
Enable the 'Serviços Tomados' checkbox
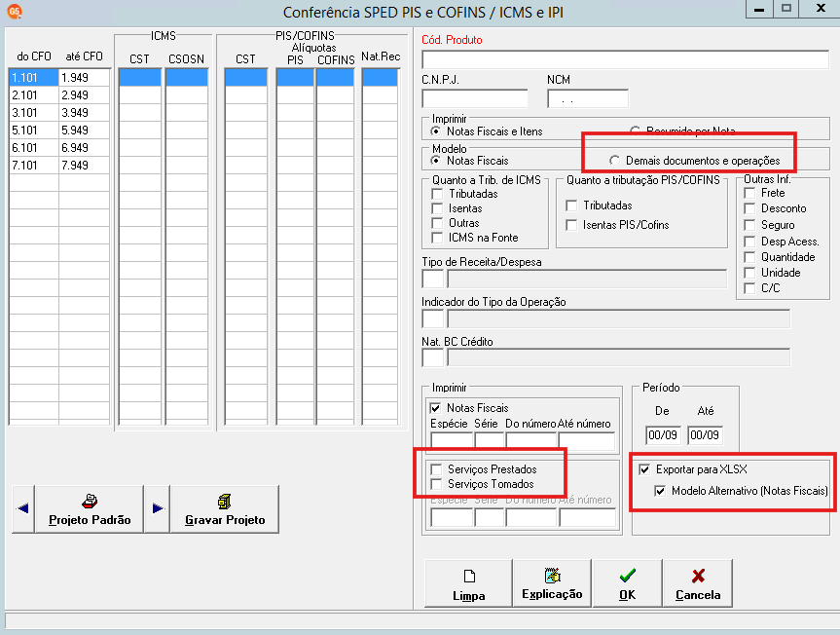[x=437, y=484]
